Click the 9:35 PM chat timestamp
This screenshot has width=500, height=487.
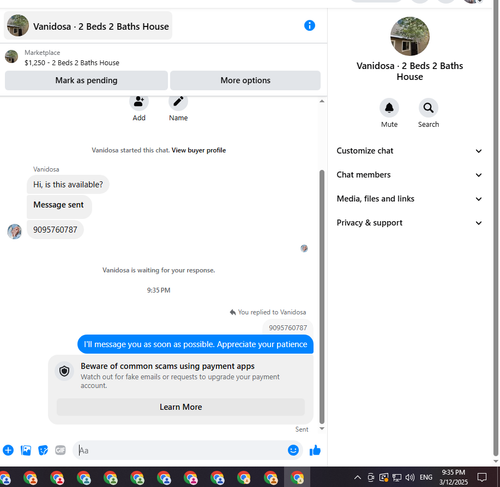click(x=159, y=290)
